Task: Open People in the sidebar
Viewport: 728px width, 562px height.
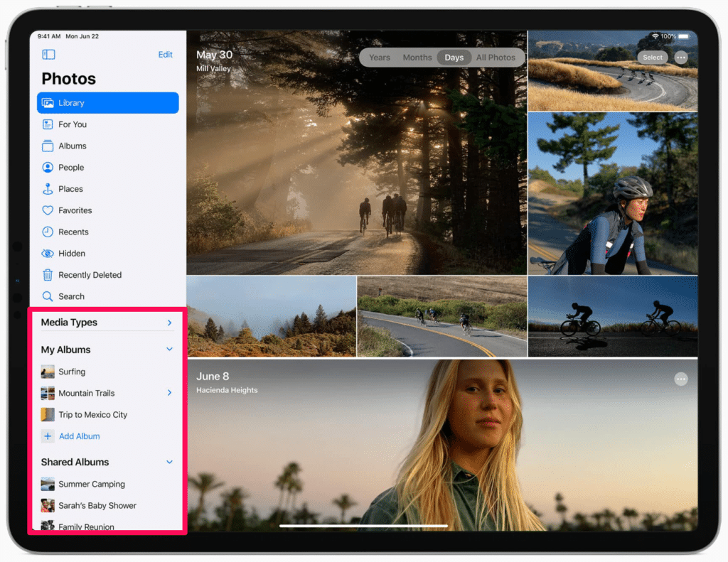Action: (x=70, y=168)
